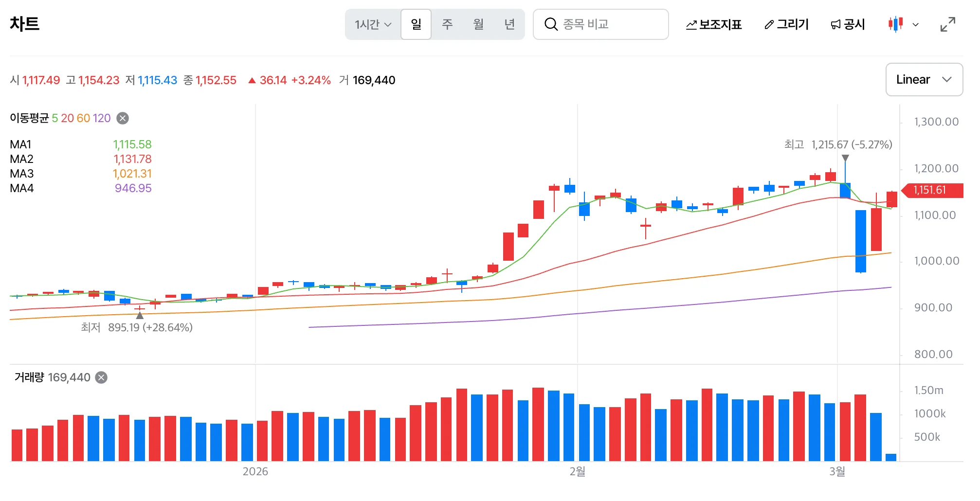Switch to the 주 (weekly) timeframe
The image size is (980, 501).
coord(447,24)
